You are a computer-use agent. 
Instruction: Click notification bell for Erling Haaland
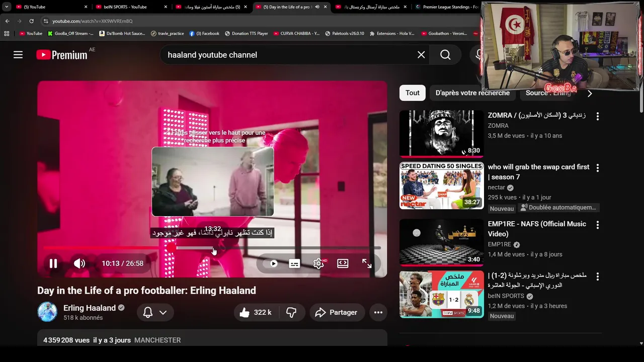(x=148, y=312)
